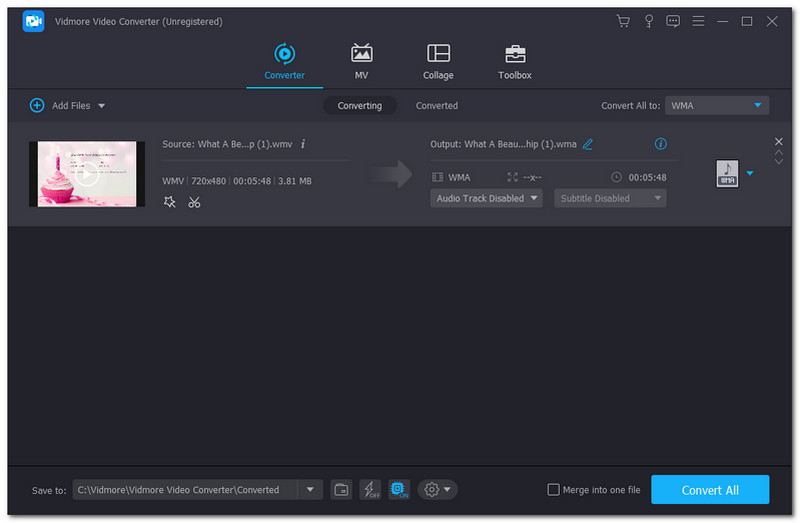Expand the Add Files dropdown arrow
This screenshot has height=523, width=800.
coord(101,105)
